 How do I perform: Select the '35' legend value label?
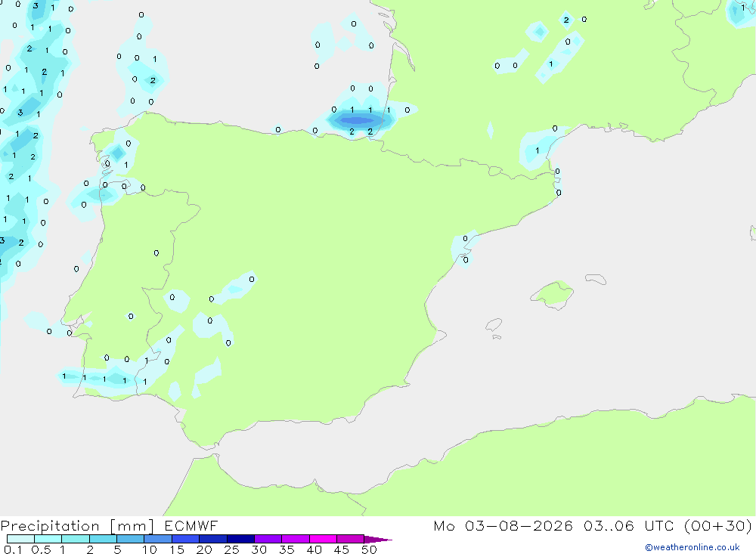(x=287, y=549)
